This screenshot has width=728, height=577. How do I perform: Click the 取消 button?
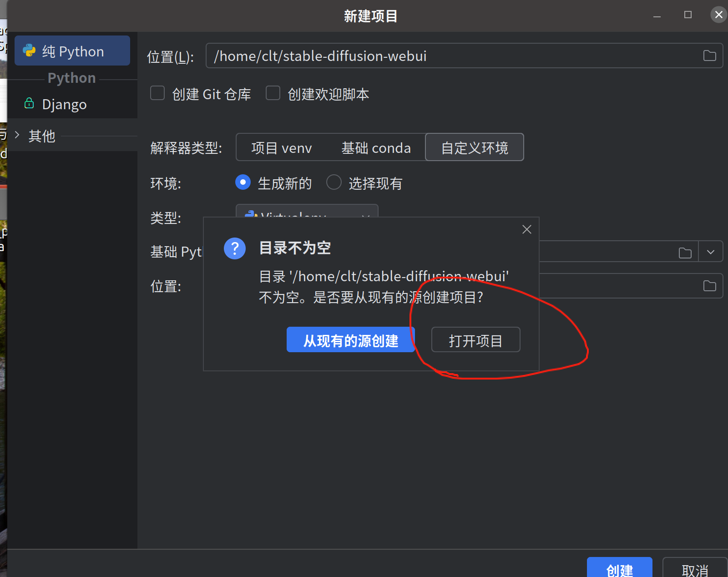[695, 567]
